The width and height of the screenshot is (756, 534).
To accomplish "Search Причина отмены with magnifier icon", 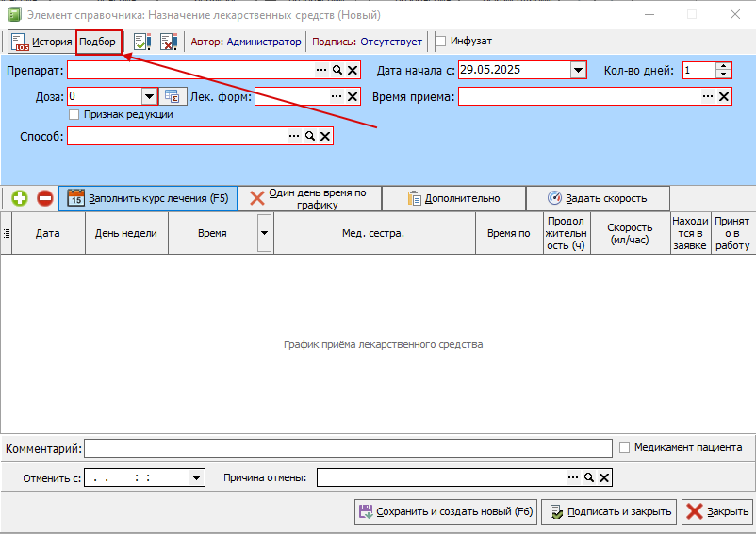I will click(x=589, y=477).
